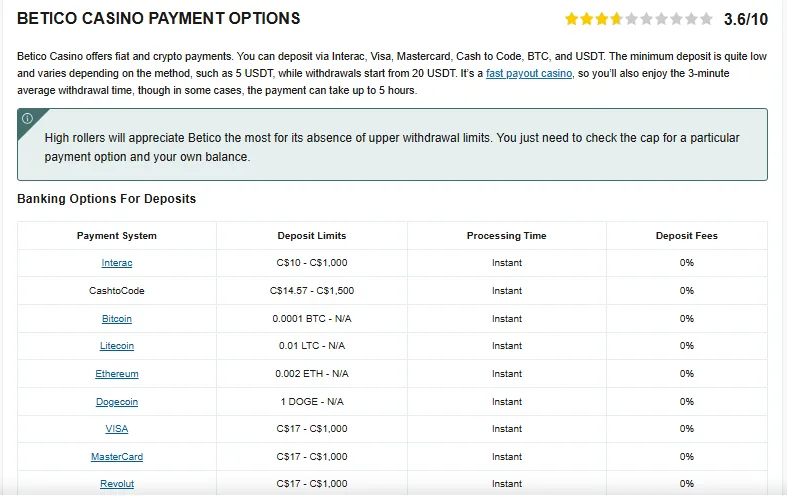Click the C$10 - C$1,000 deposit limit
Viewport: 787px width, 496px height.
coord(312,263)
